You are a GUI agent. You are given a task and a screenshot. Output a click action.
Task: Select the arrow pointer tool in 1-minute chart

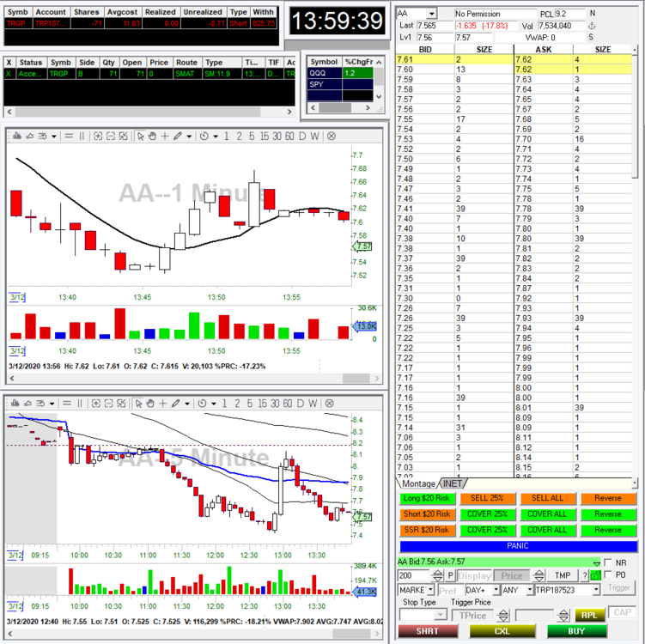141,137
